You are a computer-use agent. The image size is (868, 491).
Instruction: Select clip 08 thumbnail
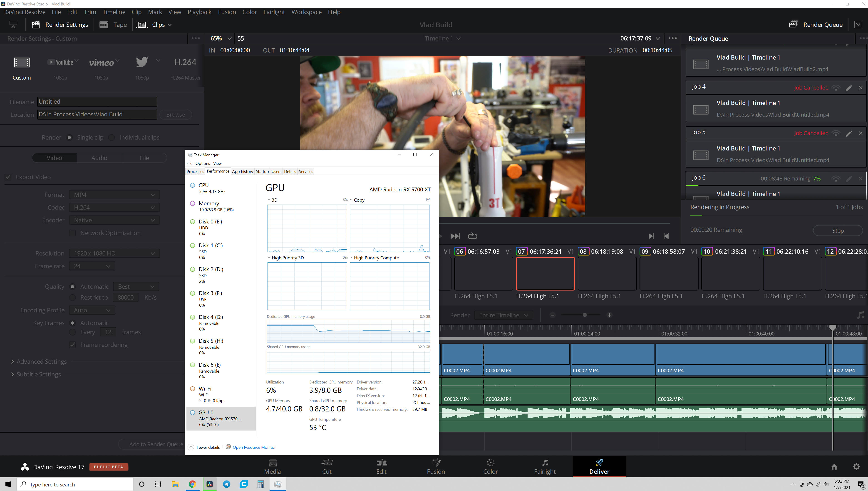point(607,273)
